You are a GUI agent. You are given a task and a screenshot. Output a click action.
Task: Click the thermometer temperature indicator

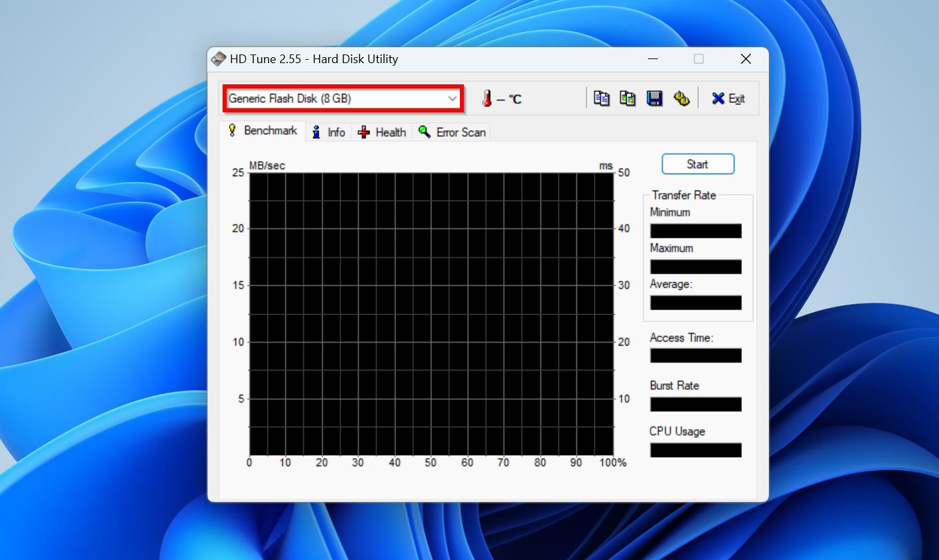(487, 99)
